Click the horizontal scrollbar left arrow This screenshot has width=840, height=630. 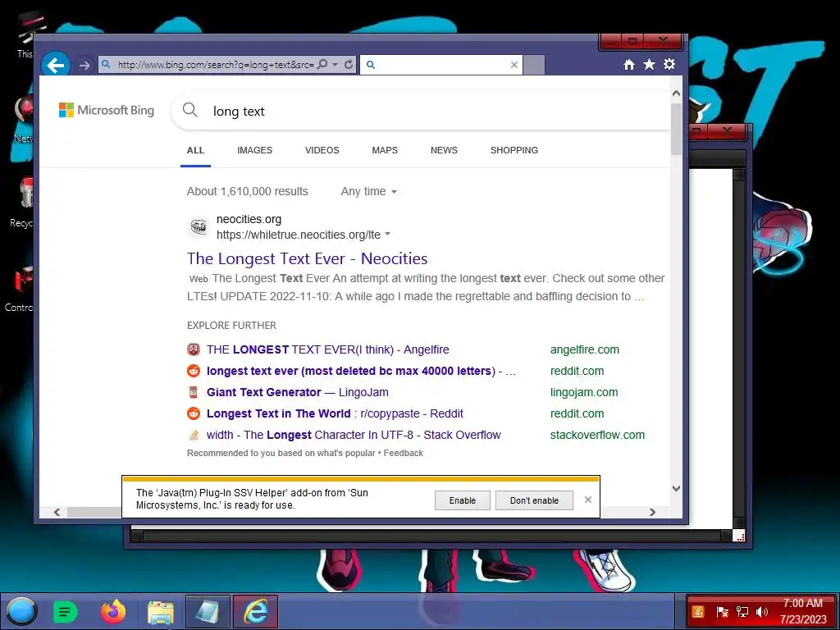pos(57,512)
